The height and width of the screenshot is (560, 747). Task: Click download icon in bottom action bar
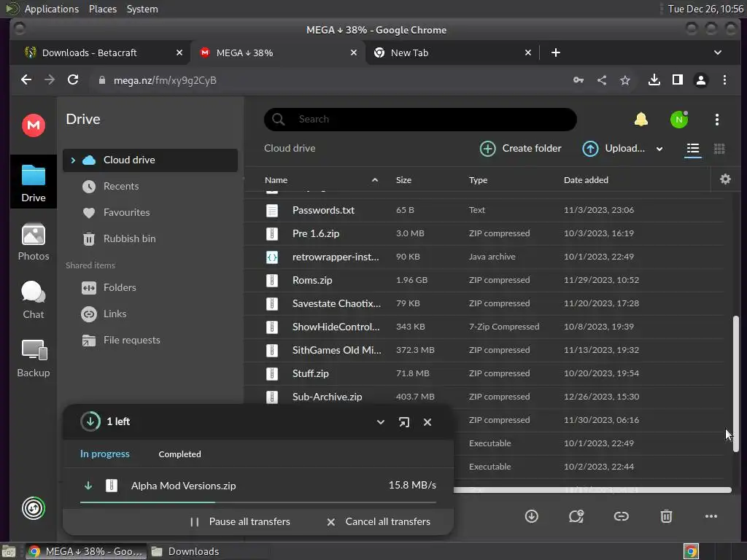coord(532,516)
